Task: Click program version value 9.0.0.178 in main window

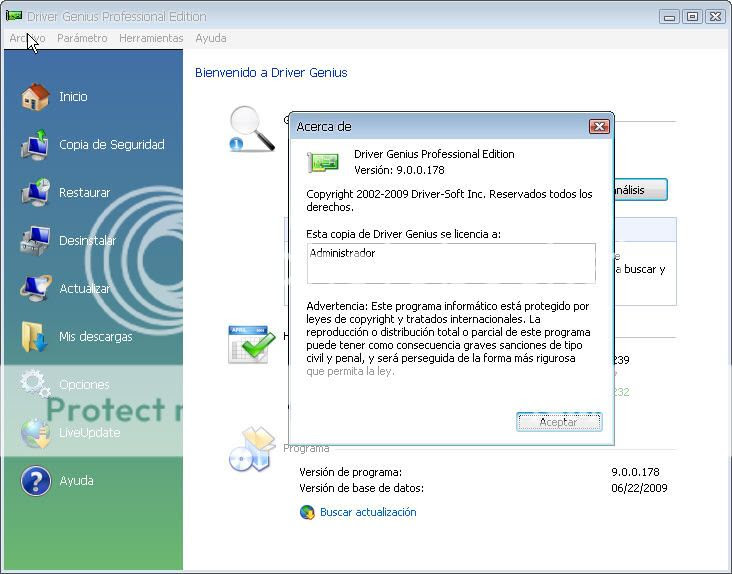Action: (635, 472)
